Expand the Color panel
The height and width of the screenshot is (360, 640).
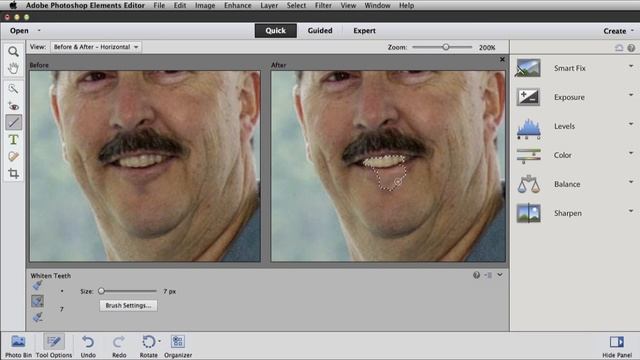click(631, 153)
